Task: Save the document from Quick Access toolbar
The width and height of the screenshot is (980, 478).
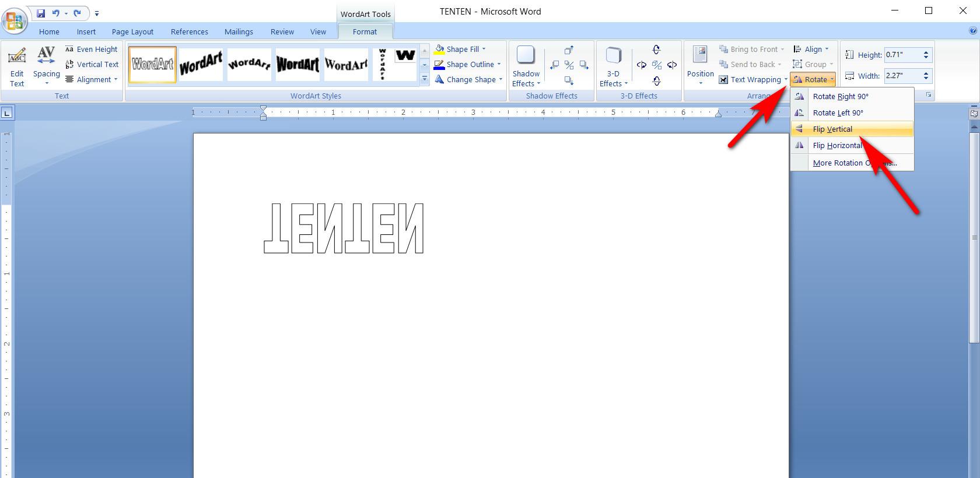Action: point(41,13)
